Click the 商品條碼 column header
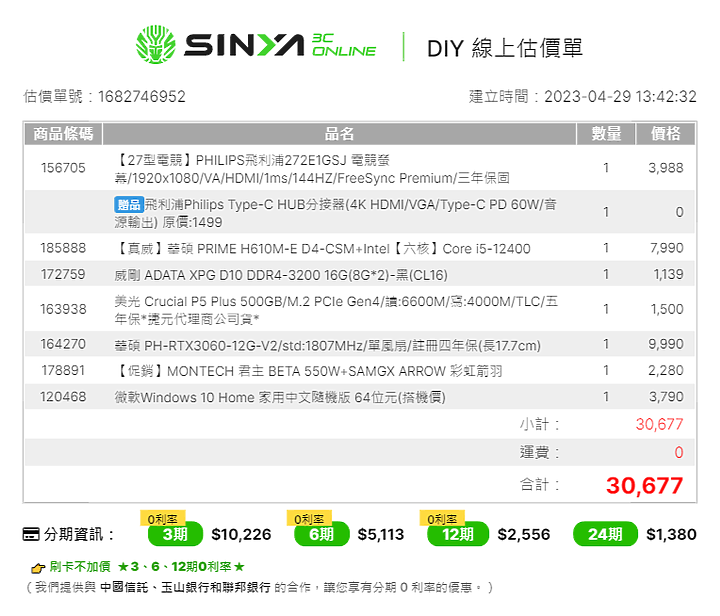 63,134
